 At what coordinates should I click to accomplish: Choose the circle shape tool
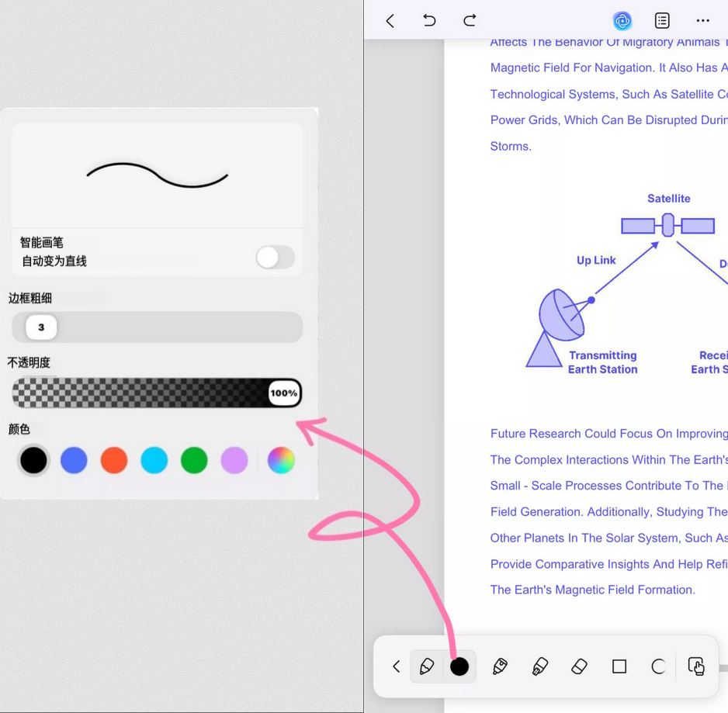click(658, 666)
